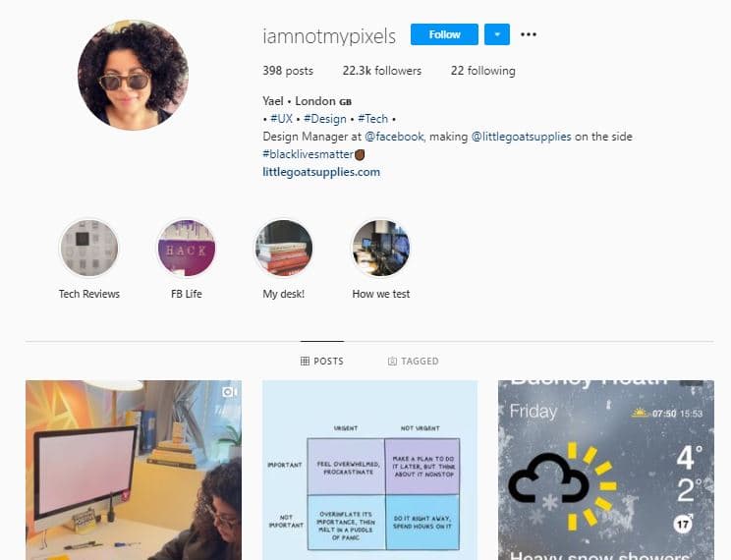Open the @littlegoatsupplies mention
731x560 pixels.
coord(521,137)
